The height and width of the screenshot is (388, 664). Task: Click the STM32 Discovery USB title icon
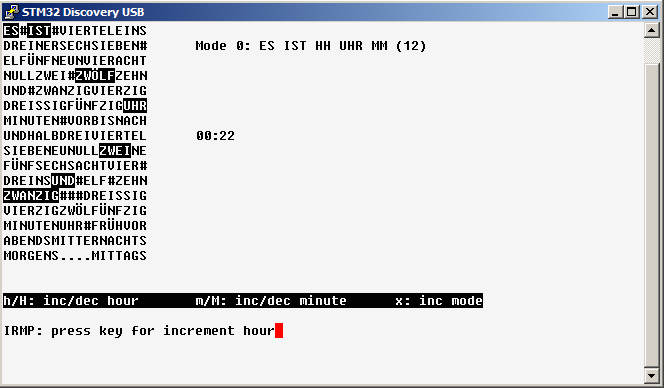11,12
